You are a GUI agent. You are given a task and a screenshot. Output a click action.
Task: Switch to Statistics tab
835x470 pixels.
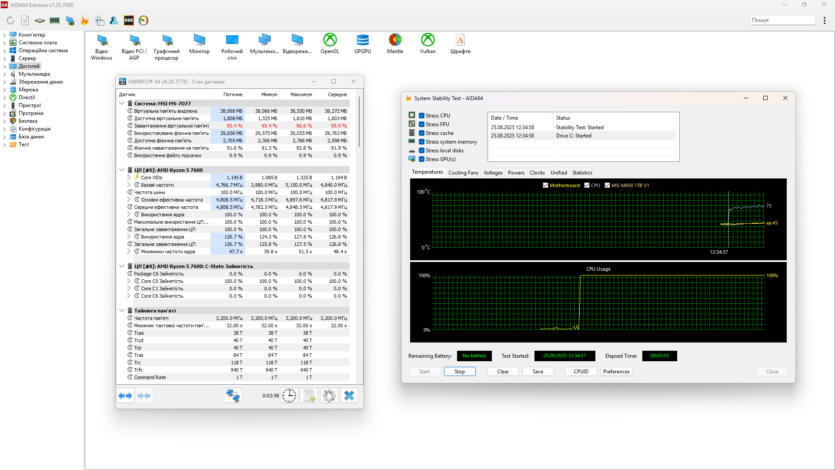tap(582, 172)
